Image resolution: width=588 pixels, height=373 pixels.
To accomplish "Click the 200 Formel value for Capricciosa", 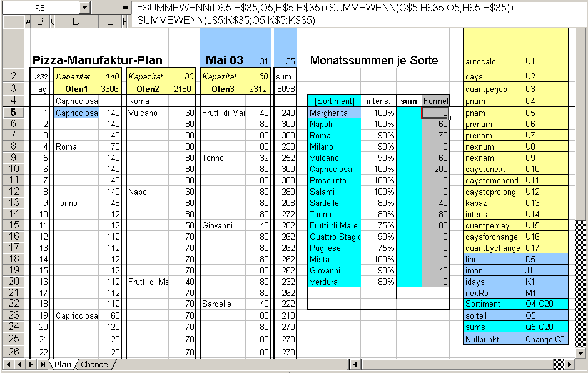I will coord(435,169).
